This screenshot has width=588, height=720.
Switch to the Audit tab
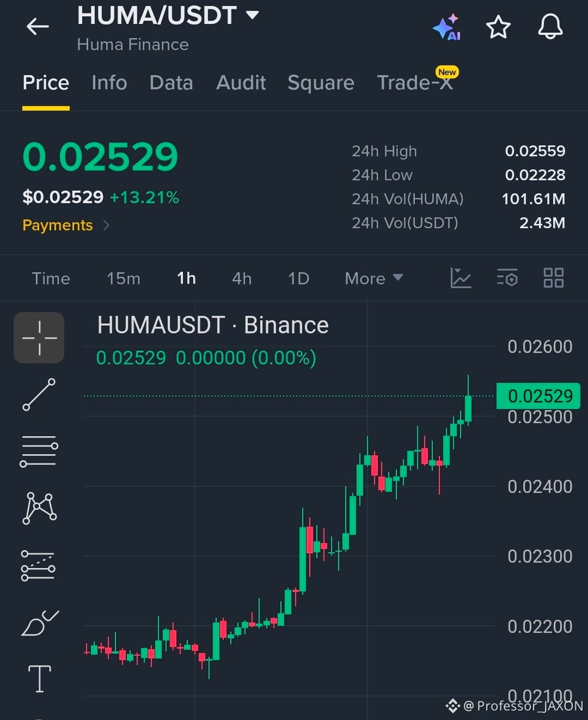241,83
